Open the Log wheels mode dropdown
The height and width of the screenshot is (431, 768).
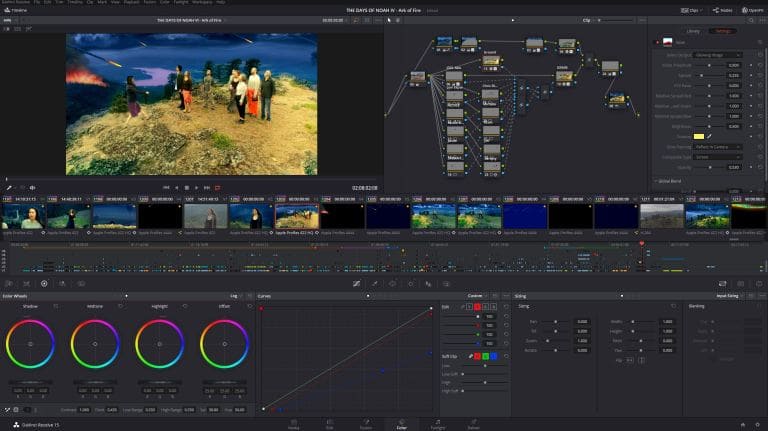[236, 296]
